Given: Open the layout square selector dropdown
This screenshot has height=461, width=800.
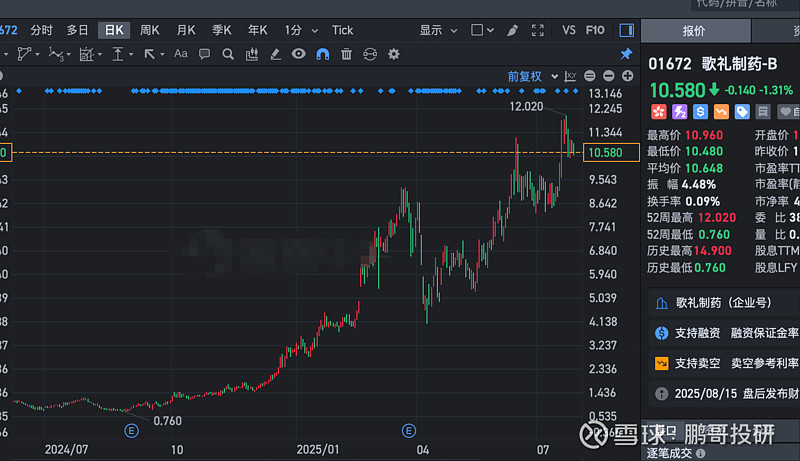Looking at the screenshot, I should (x=482, y=30).
